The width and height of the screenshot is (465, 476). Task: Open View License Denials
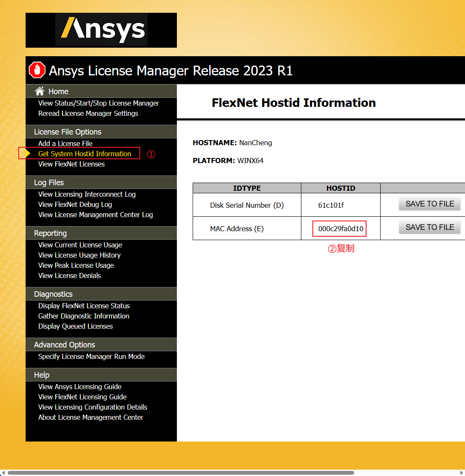[69, 275]
